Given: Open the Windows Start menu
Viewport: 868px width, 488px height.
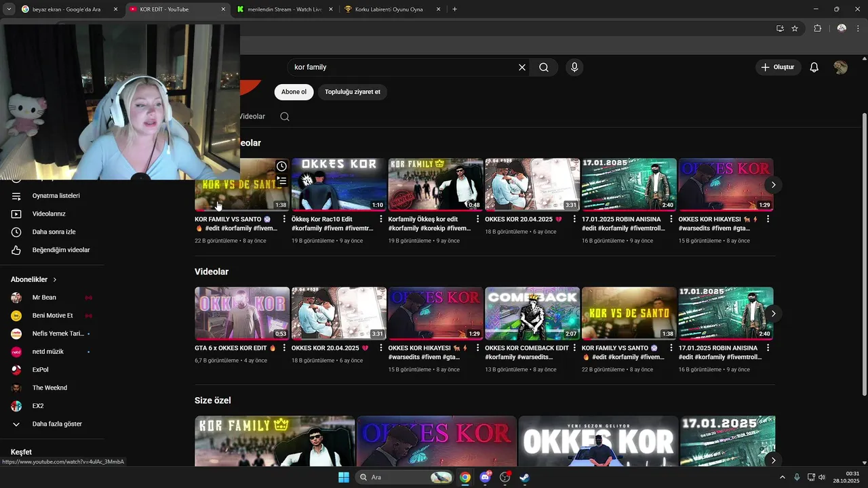Looking at the screenshot, I should (x=343, y=477).
